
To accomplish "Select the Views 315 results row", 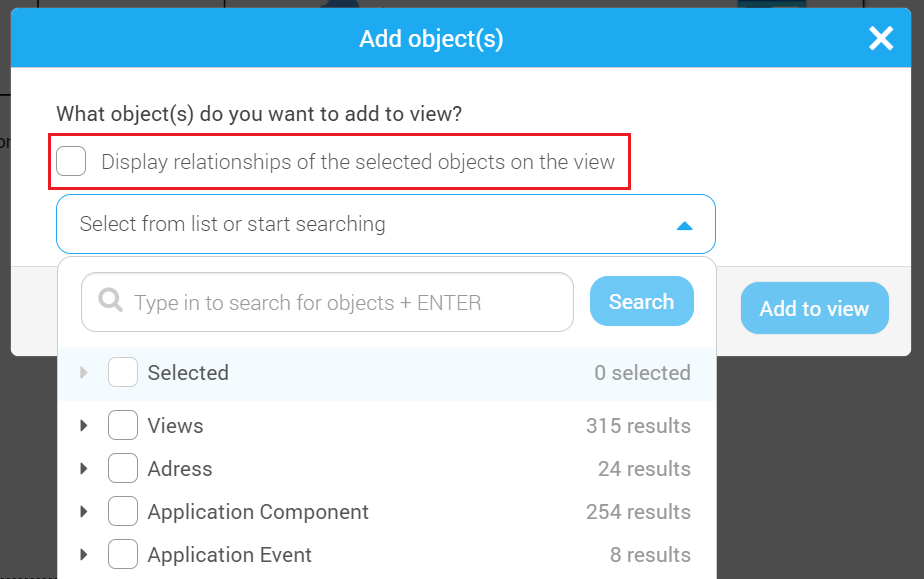I will click(x=387, y=425).
